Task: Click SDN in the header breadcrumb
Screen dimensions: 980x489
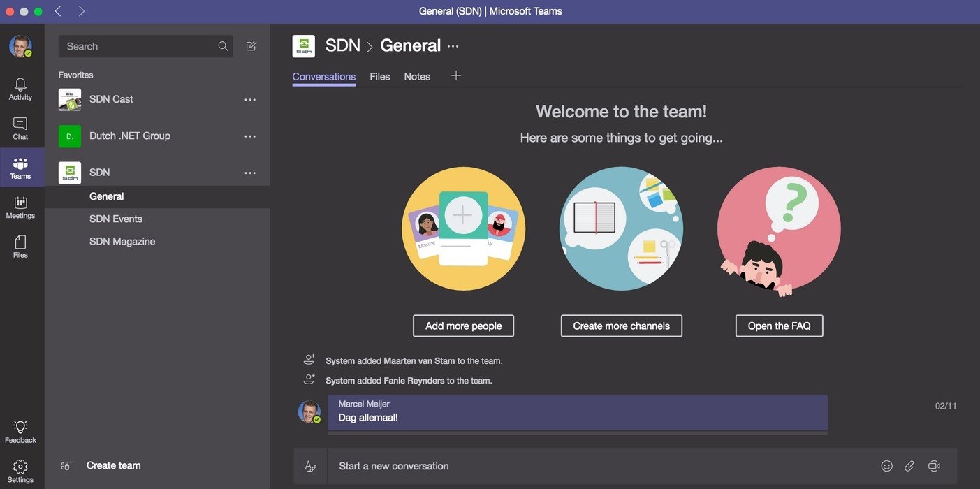Action: coord(343,46)
